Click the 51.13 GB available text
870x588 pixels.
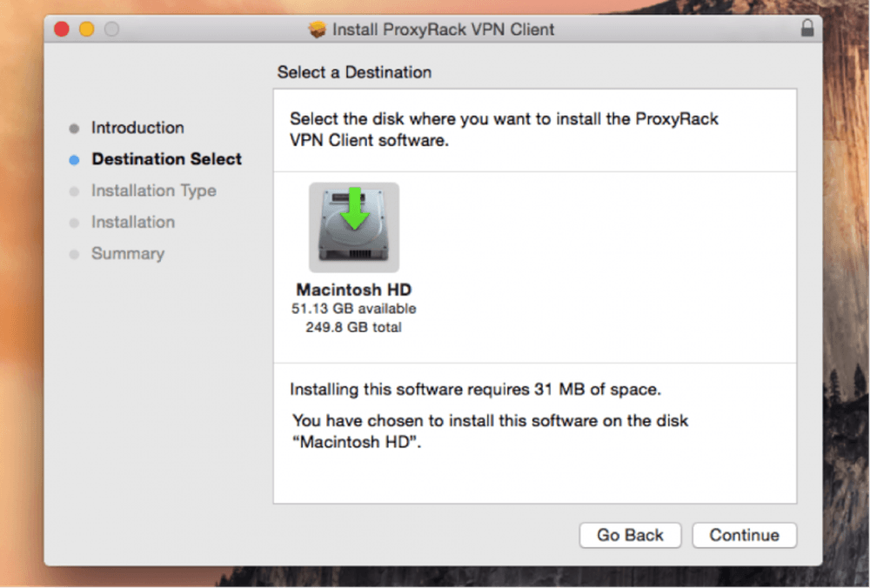coord(353,309)
